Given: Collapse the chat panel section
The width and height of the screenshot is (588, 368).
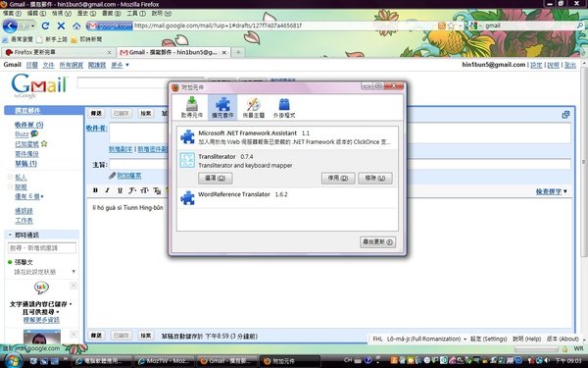Looking at the screenshot, I should coord(10,236).
